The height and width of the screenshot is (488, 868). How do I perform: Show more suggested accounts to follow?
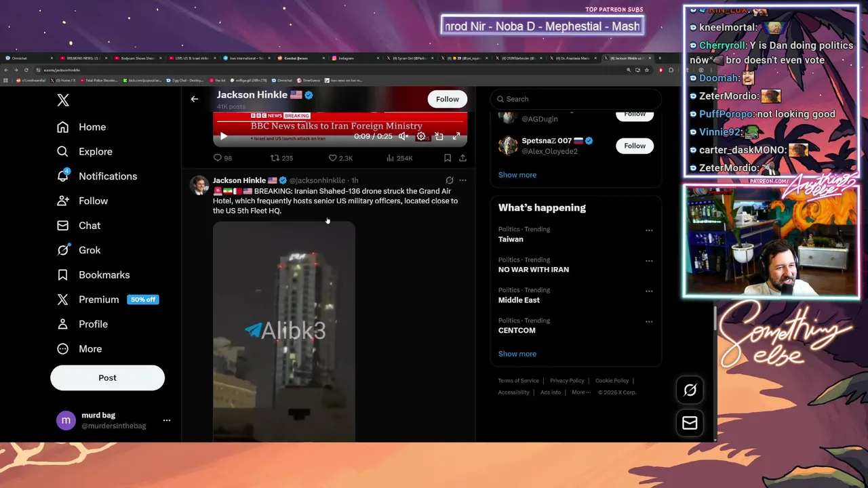[x=517, y=175]
